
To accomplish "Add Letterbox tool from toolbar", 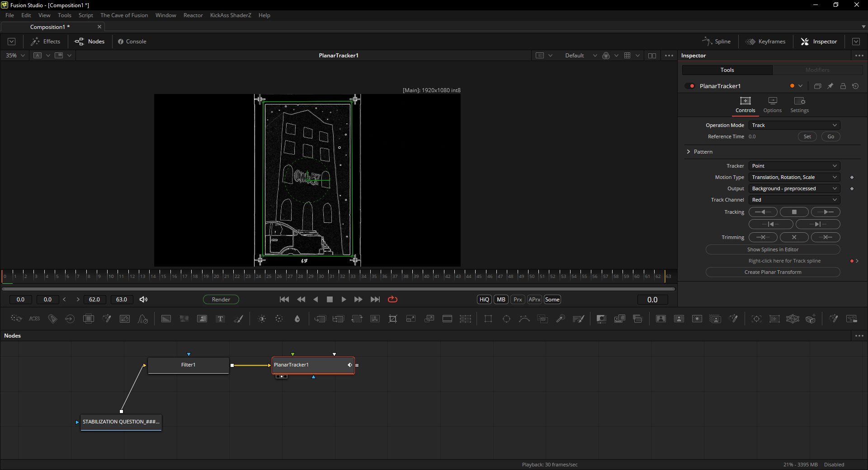I will point(447,319).
